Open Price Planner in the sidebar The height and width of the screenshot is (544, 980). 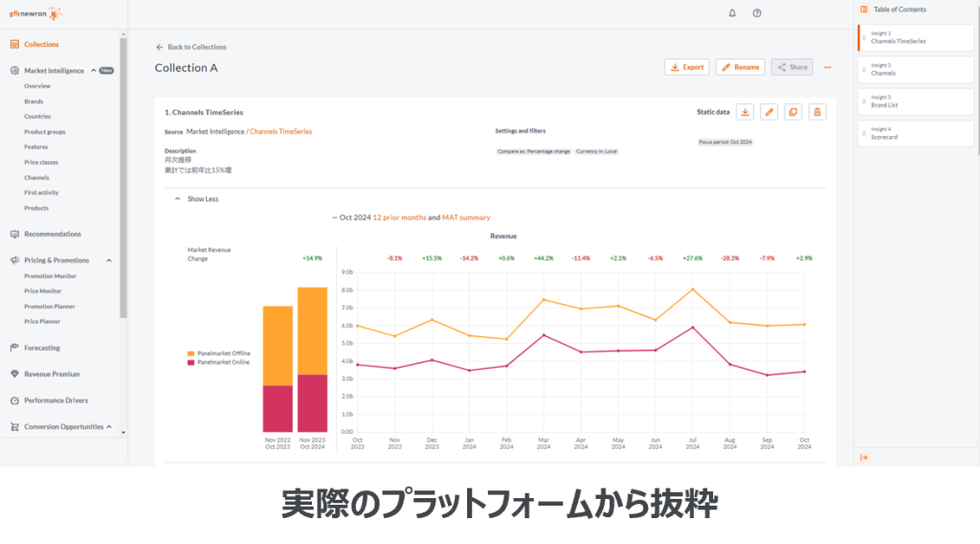click(42, 322)
